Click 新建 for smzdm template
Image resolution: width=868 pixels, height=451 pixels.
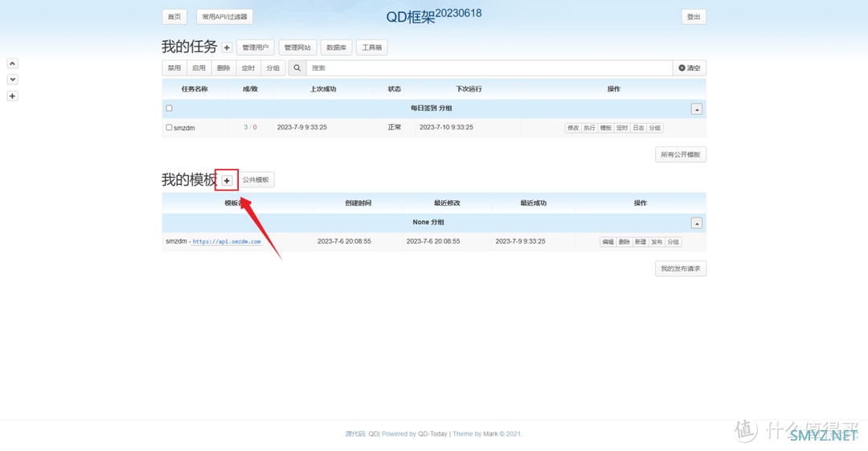(641, 242)
